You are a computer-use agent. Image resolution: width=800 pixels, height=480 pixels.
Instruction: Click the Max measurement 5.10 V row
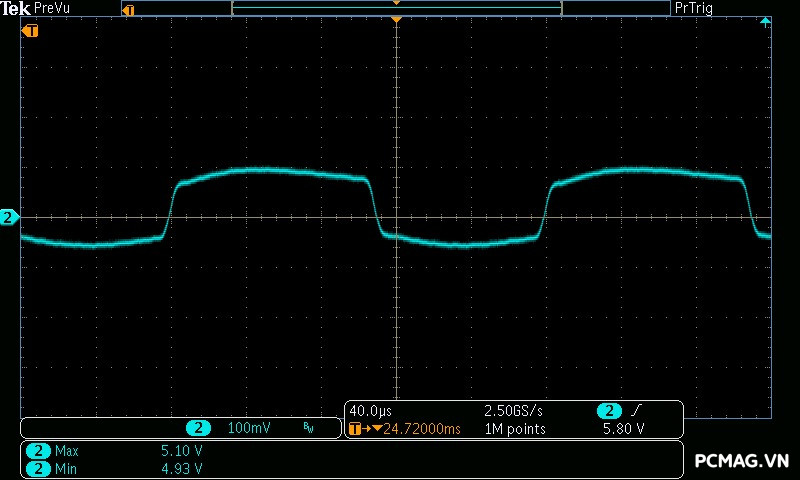point(120,451)
